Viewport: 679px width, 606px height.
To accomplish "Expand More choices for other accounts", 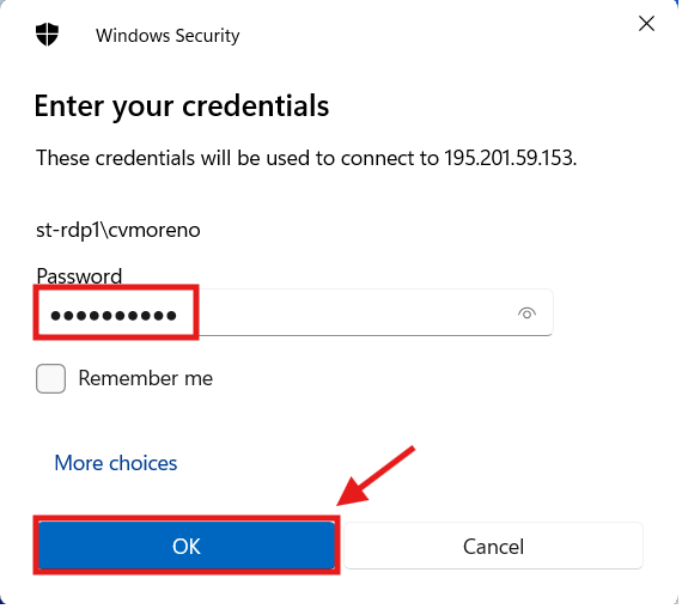I will click(x=115, y=463).
